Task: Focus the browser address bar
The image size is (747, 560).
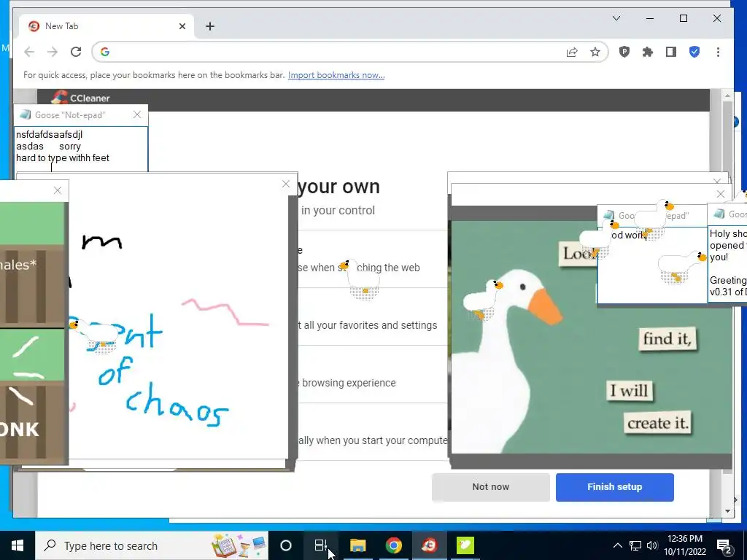Action: (350, 52)
